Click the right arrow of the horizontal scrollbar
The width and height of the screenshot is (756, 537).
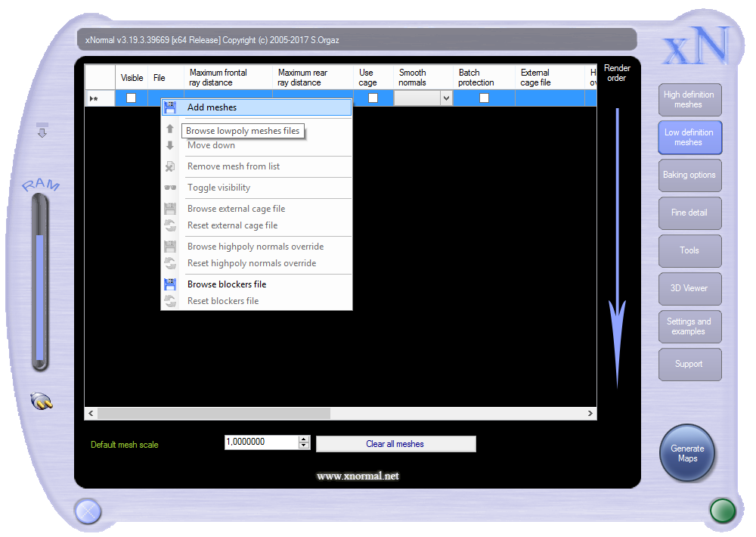click(590, 414)
